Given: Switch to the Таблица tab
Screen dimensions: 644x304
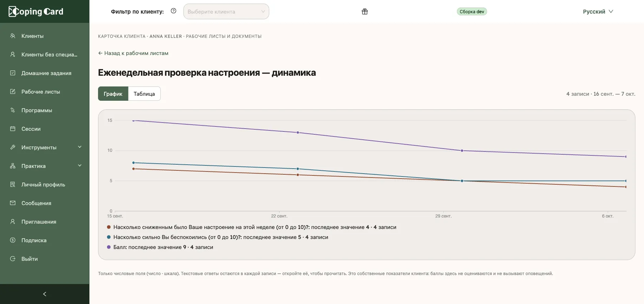Looking at the screenshot, I should click(x=144, y=94).
